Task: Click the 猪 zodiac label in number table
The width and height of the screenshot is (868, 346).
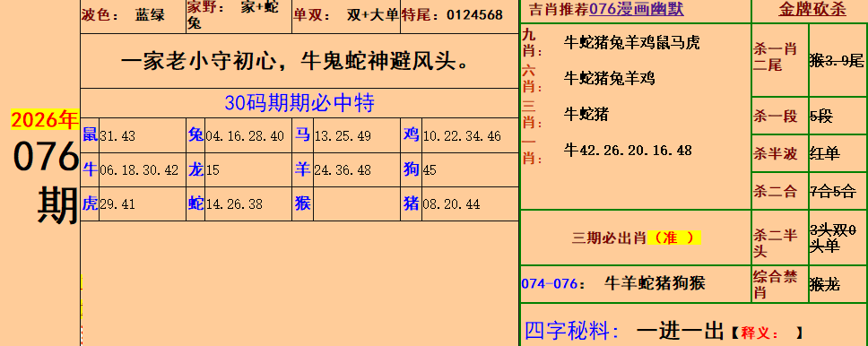Action: point(411,203)
